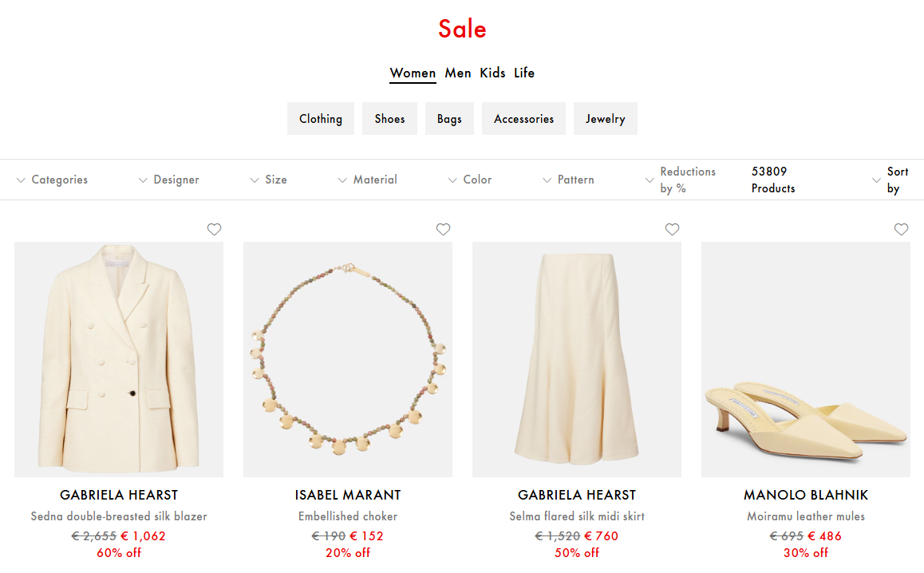924x573 pixels.
Task: Favorite the Isabel Marant embellished choker
Action: [443, 230]
